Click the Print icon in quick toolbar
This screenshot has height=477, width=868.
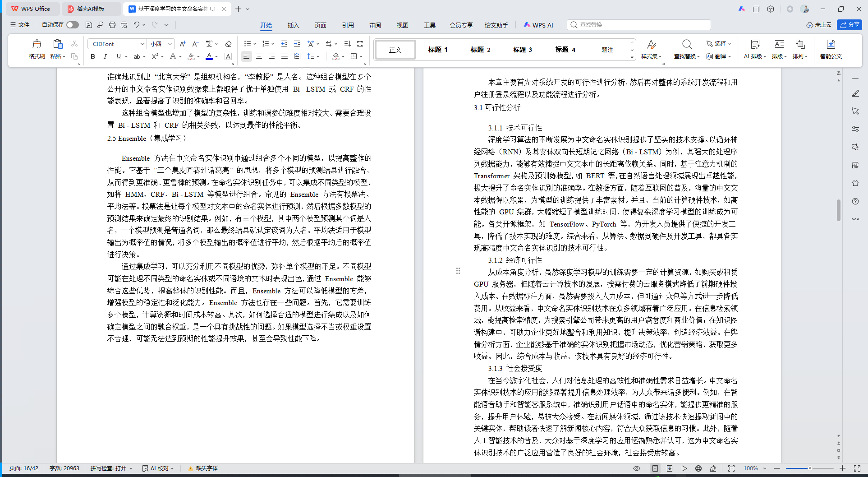pyautogui.click(x=112, y=25)
